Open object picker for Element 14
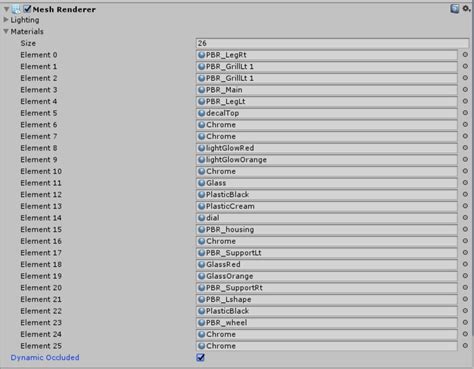 465,218
